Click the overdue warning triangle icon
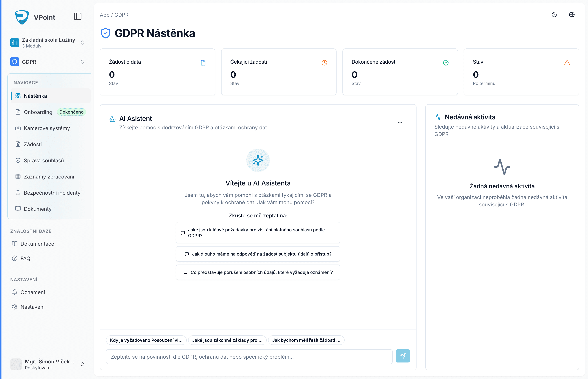The height and width of the screenshot is (379, 588). pyautogui.click(x=567, y=63)
